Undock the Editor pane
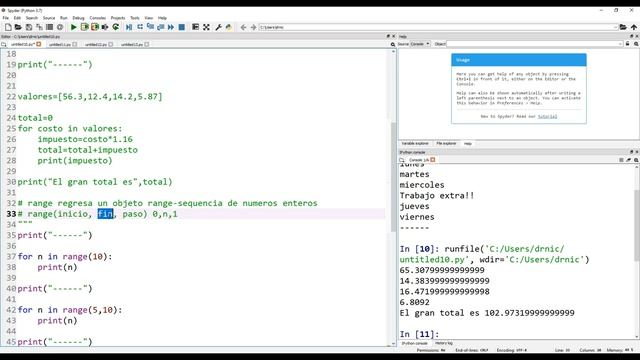640x360 pixels. [x=388, y=36]
